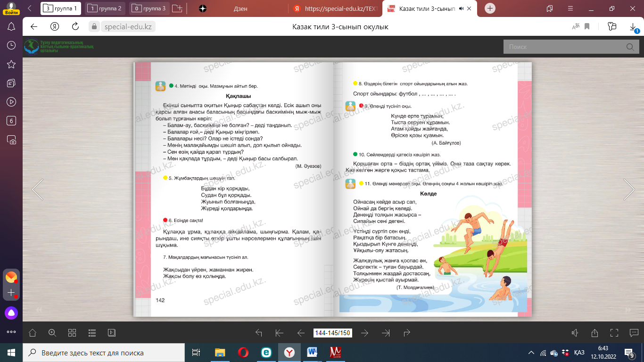Image resolution: width=644 pixels, height=362 pixels.
Task: Open the video play icon in sidebar
Action: coord(12,102)
